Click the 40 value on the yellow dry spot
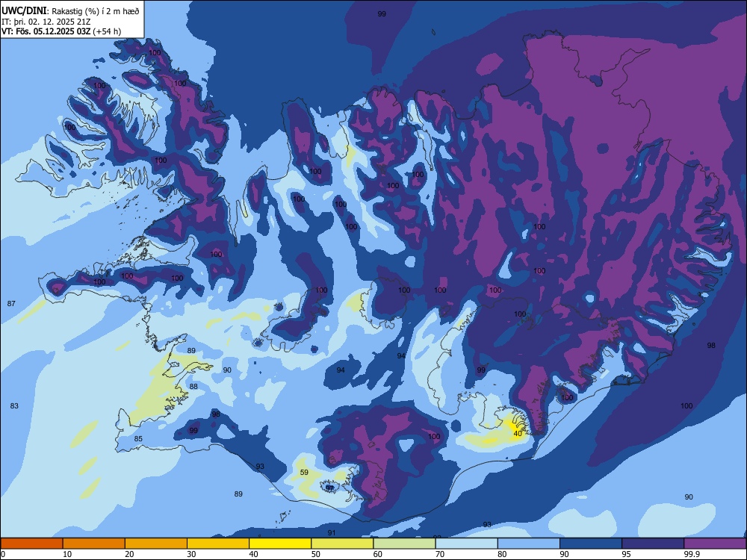747x560 pixels. (518, 433)
